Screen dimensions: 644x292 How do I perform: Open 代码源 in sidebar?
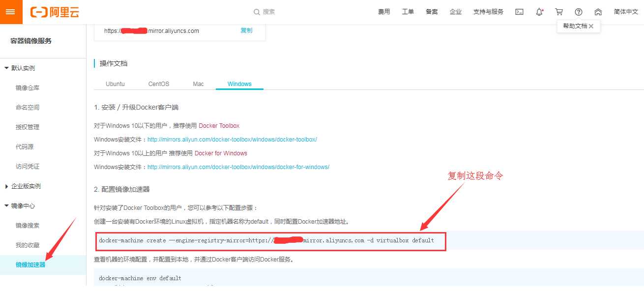pos(25,146)
